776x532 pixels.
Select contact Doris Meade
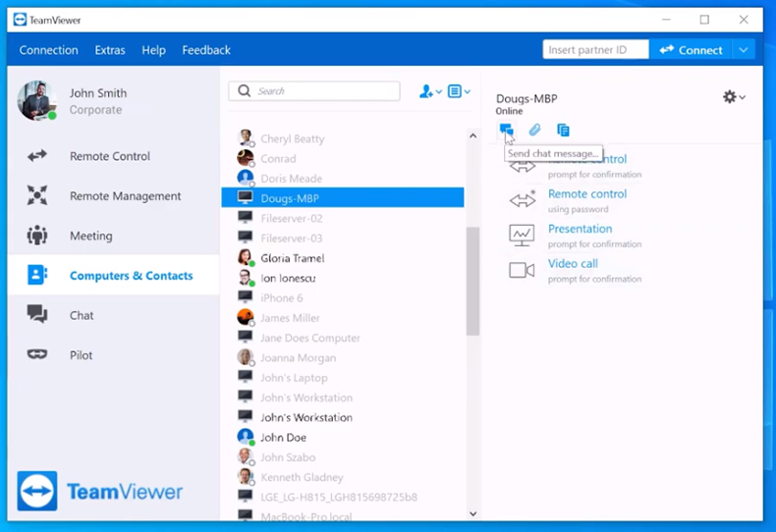343,179
